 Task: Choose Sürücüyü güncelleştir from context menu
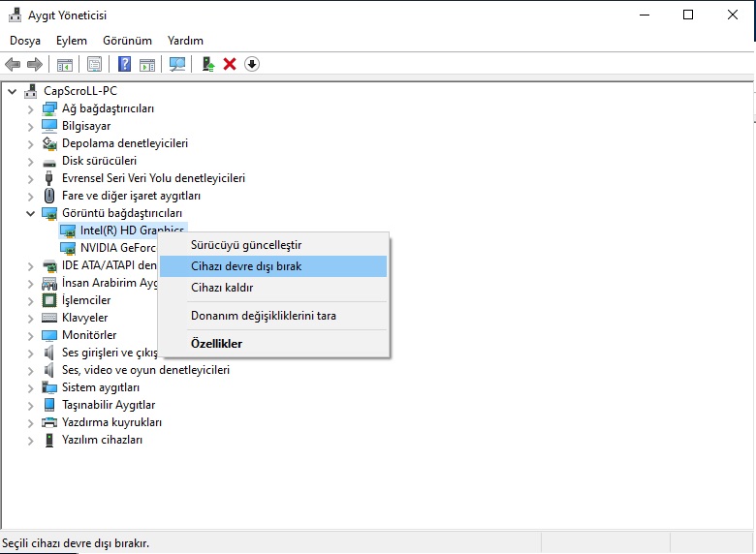pos(273,245)
